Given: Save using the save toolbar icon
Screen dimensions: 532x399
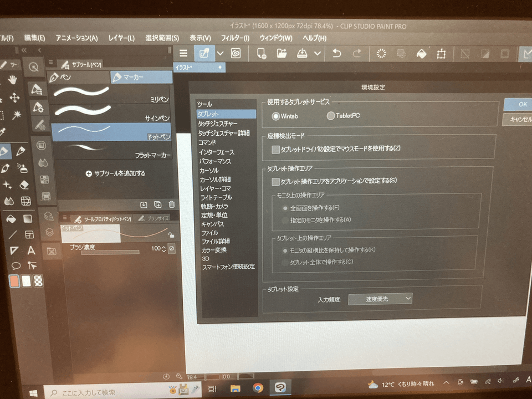Looking at the screenshot, I should pyautogui.click(x=302, y=54).
